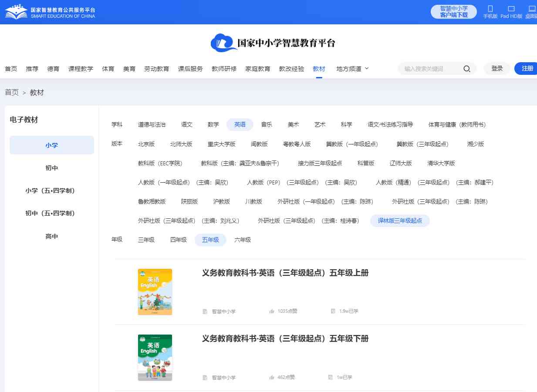
Task: Open title 义务教育教科书·英语（三年级起点）五年级下册
Action: pos(285,338)
